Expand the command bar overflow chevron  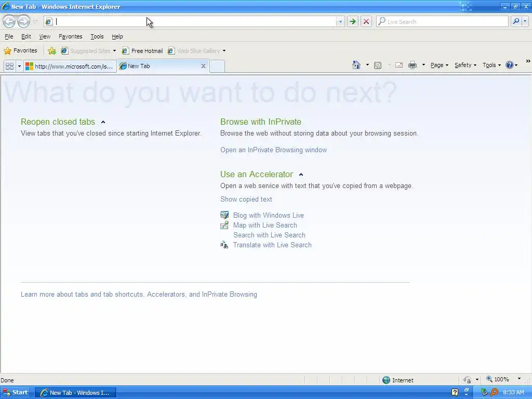[528, 61]
